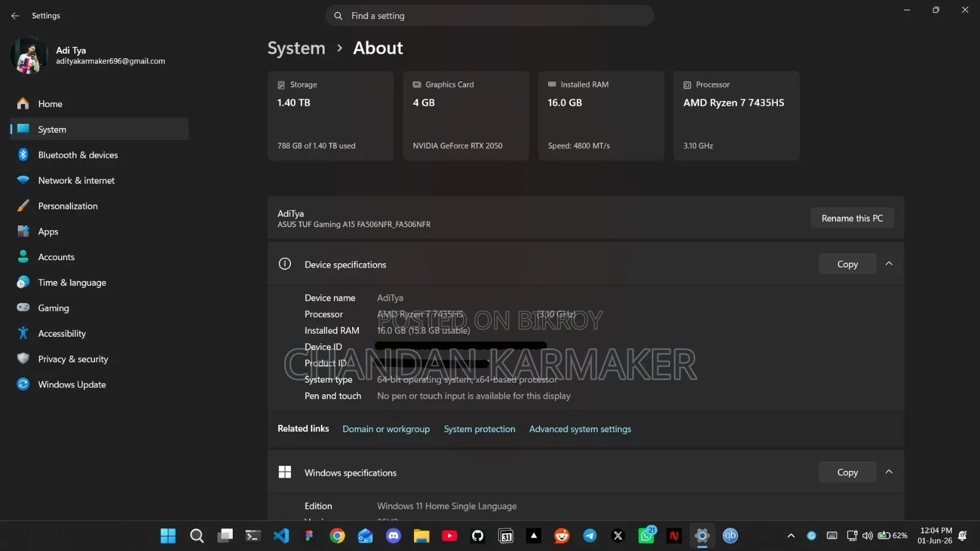980x551 pixels.
Task: Open Discord from the taskbar
Action: pyautogui.click(x=393, y=536)
